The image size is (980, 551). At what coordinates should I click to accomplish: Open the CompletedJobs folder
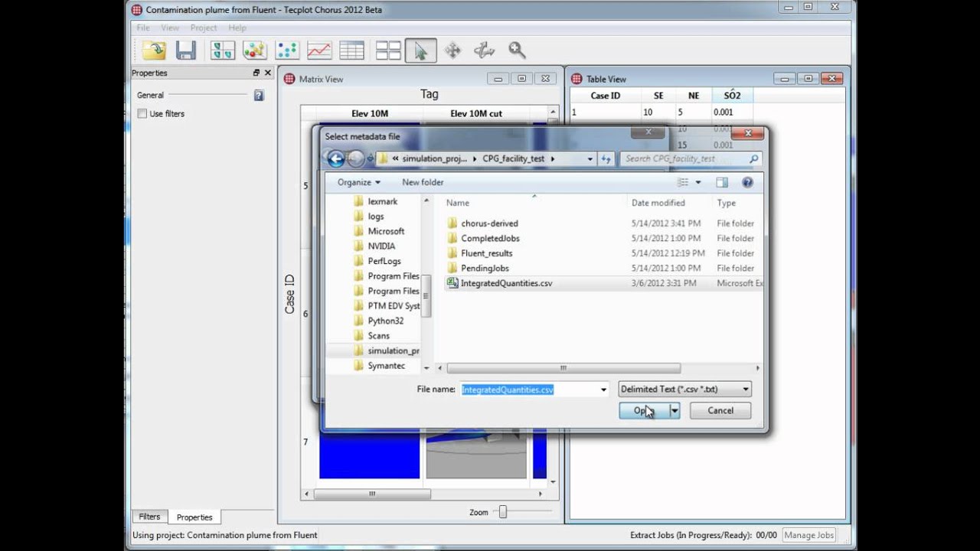tap(490, 238)
